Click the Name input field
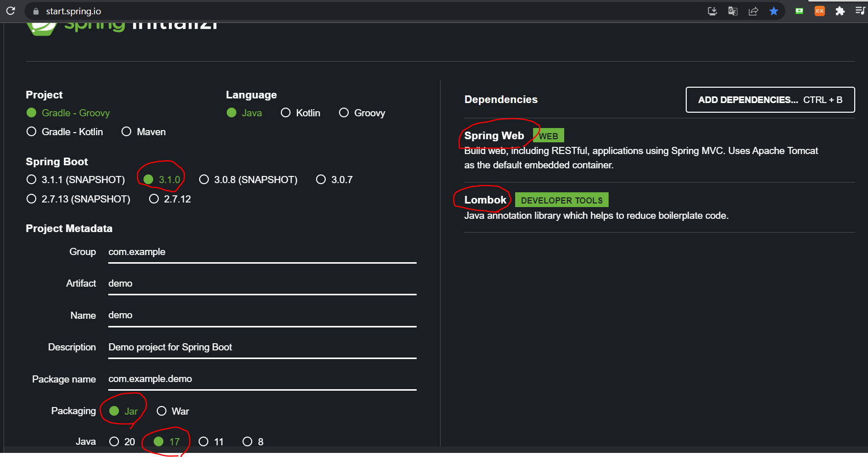 tap(262, 315)
